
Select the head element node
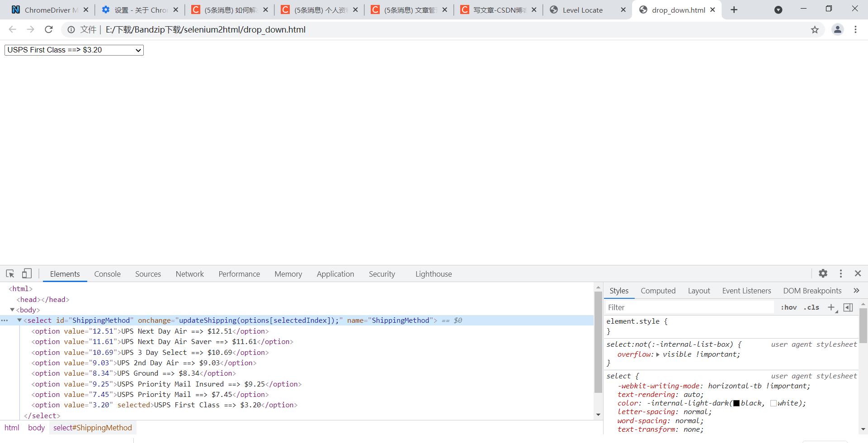tap(43, 299)
